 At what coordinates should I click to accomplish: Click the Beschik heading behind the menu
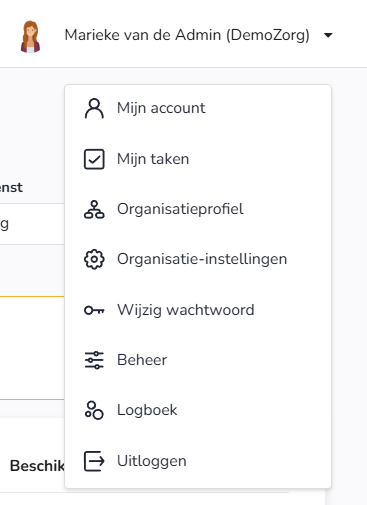[37, 466]
